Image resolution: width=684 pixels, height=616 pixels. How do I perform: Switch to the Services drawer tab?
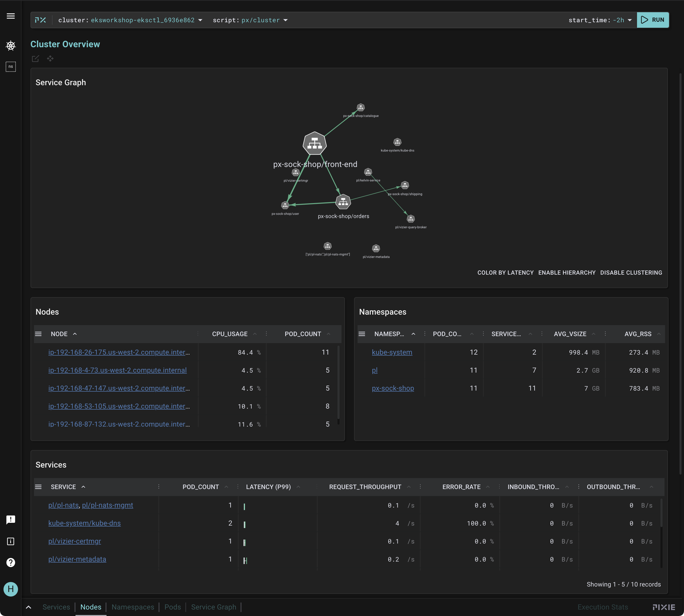pos(56,607)
